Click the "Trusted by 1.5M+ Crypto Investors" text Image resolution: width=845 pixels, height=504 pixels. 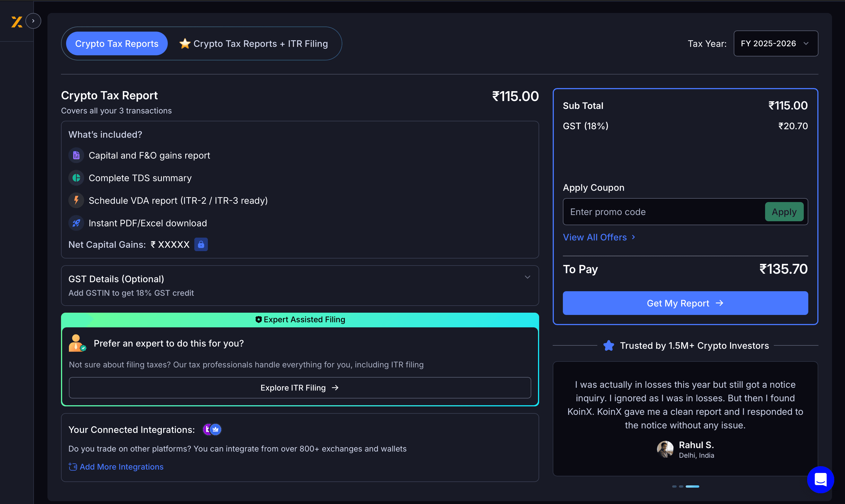[x=694, y=346]
